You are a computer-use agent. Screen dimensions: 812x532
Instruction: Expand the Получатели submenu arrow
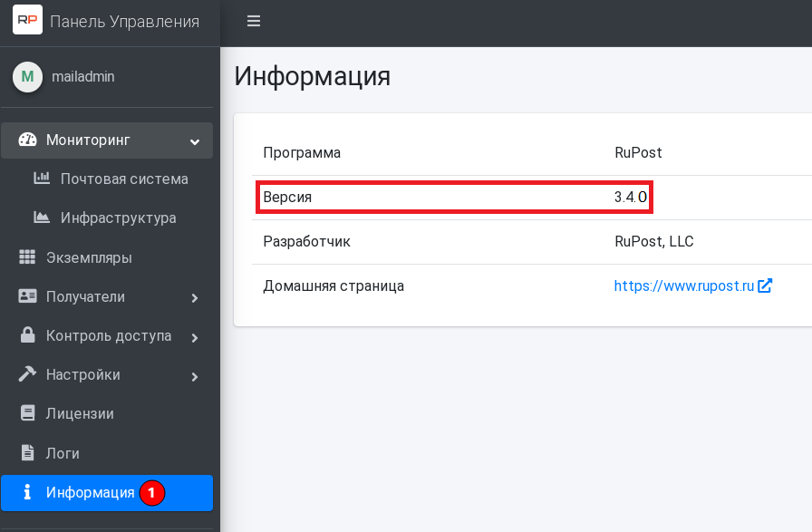194,298
